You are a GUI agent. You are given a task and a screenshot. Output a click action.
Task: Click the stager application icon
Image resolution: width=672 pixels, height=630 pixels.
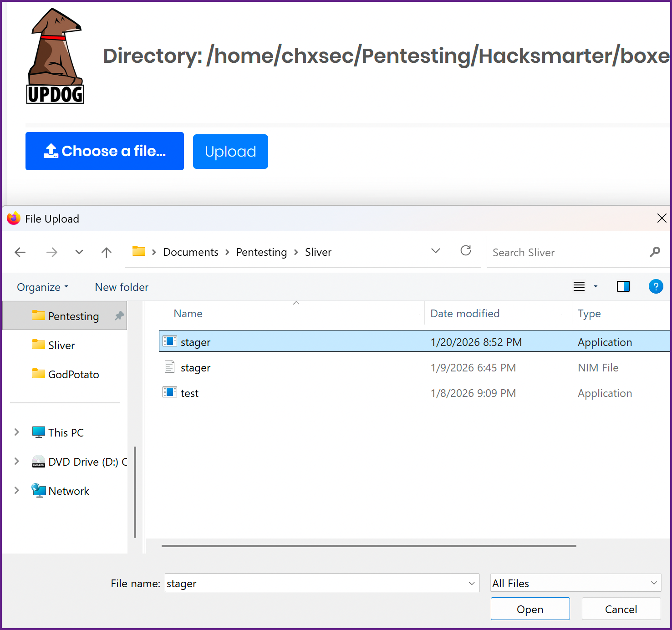[x=170, y=341]
